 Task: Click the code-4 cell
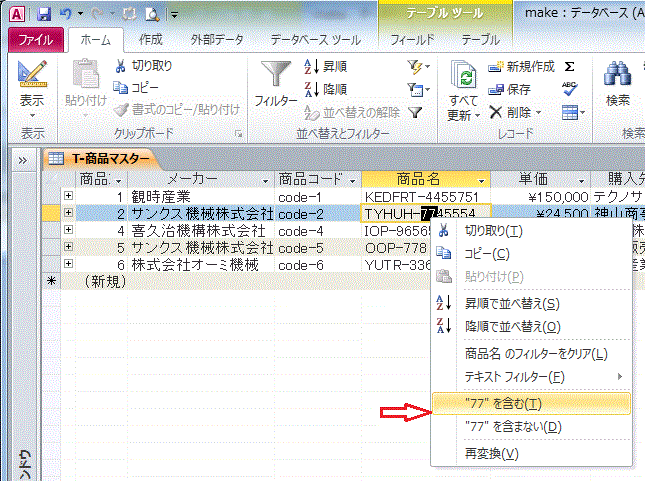317,231
